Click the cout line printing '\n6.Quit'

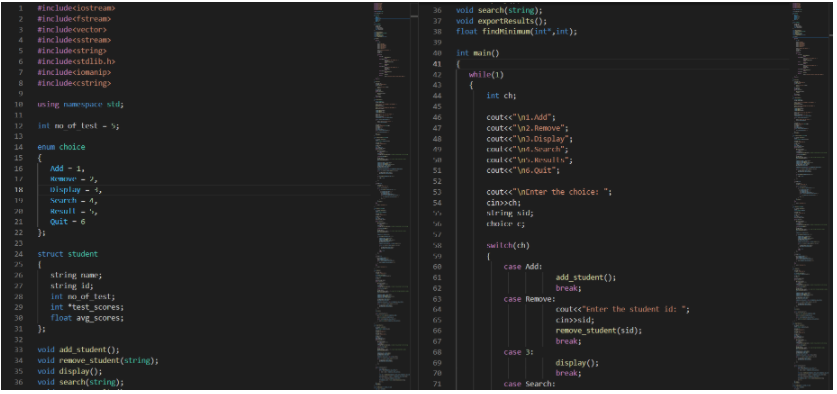point(523,171)
